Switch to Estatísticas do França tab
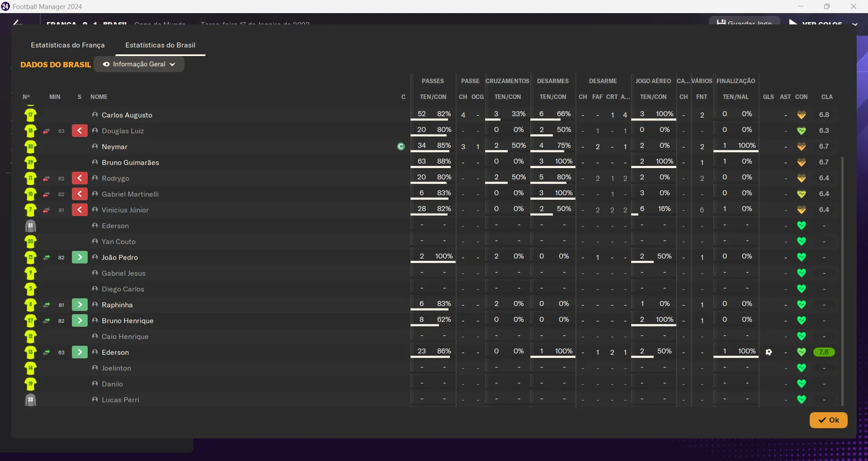868x461 pixels. [68, 45]
